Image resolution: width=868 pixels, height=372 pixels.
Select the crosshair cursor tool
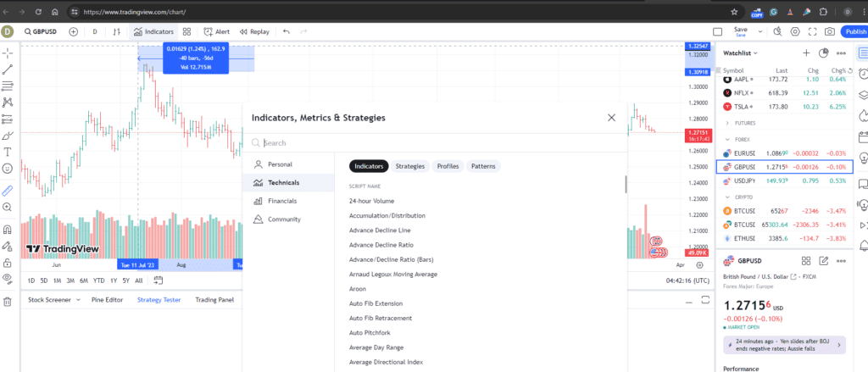point(8,53)
